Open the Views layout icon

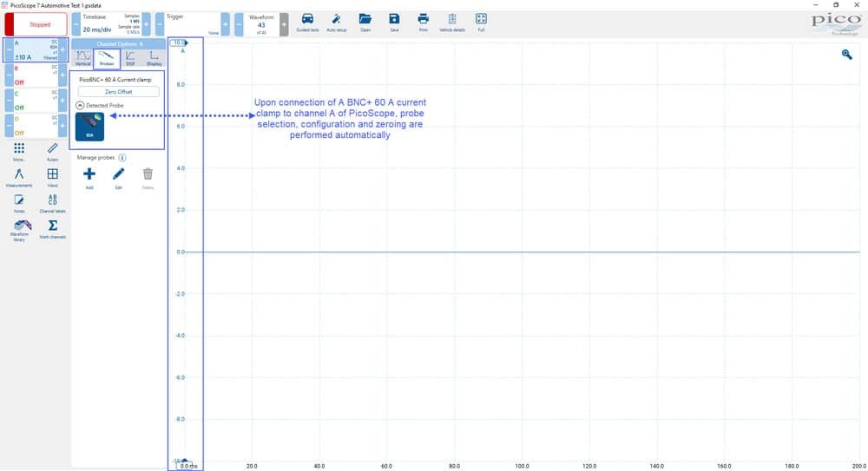(53, 178)
